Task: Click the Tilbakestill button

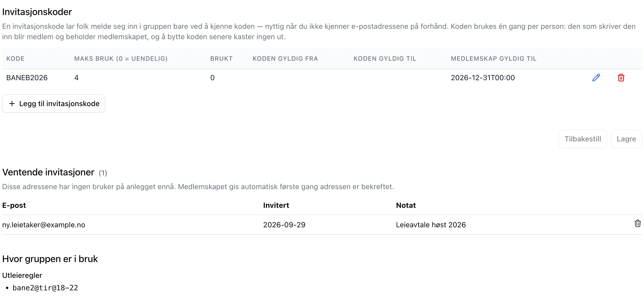Action: point(583,139)
